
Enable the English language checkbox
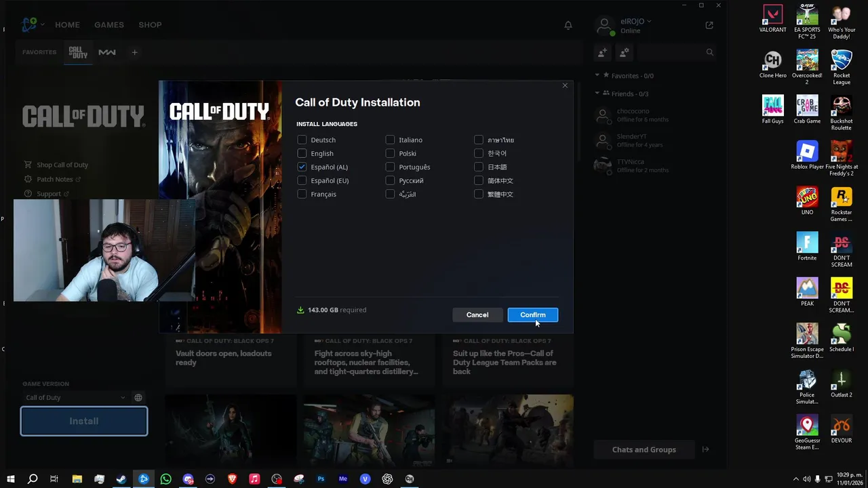coord(302,153)
